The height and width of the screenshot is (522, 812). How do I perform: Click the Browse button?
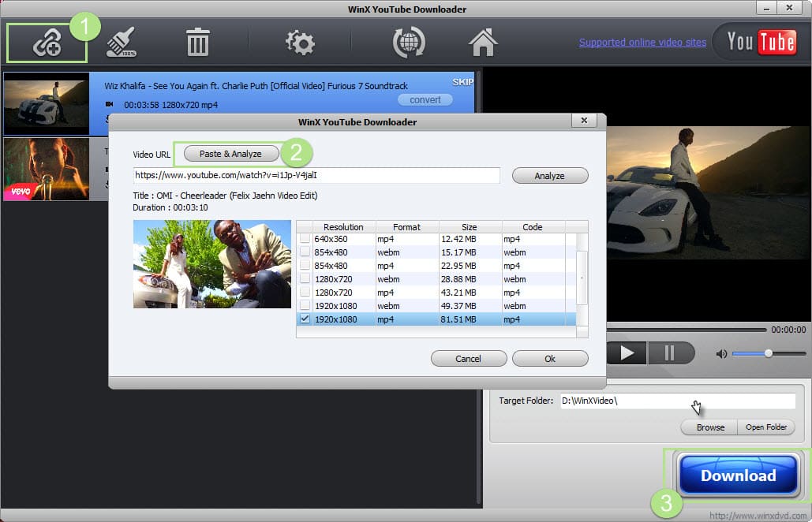pos(710,427)
